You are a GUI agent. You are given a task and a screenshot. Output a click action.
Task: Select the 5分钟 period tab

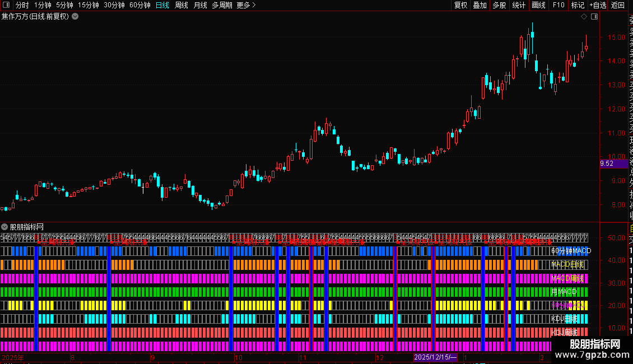tap(64, 5)
